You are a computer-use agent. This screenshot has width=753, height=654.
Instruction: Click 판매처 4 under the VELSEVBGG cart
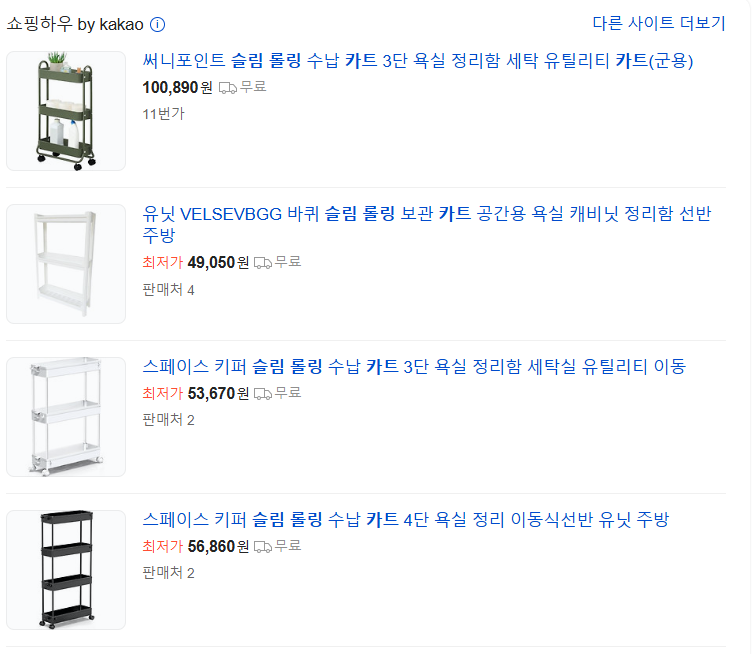pyautogui.click(x=168, y=290)
